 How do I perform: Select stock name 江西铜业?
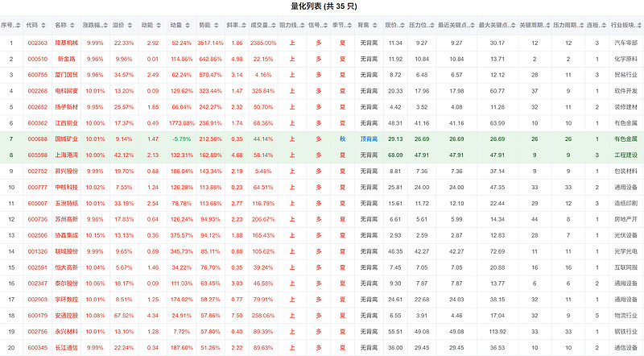tap(67, 123)
